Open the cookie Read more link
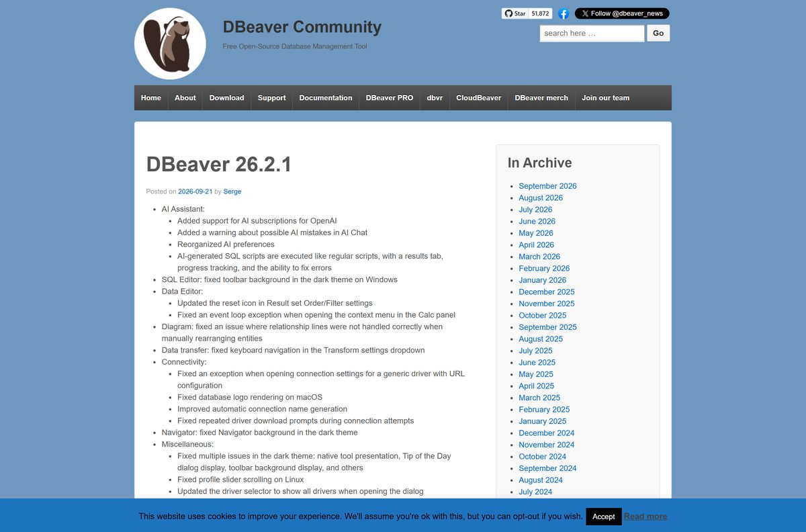Screen dimensions: 806x532 645,517
